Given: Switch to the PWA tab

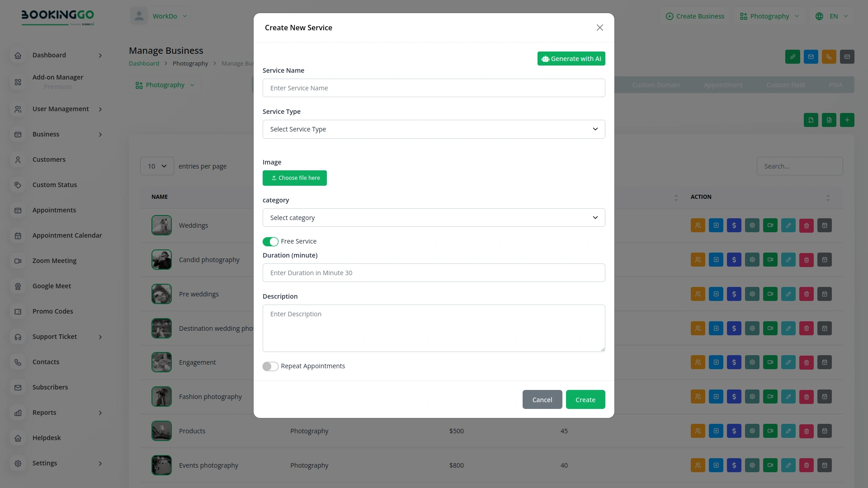Looking at the screenshot, I should pyautogui.click(x=835, y=84).
